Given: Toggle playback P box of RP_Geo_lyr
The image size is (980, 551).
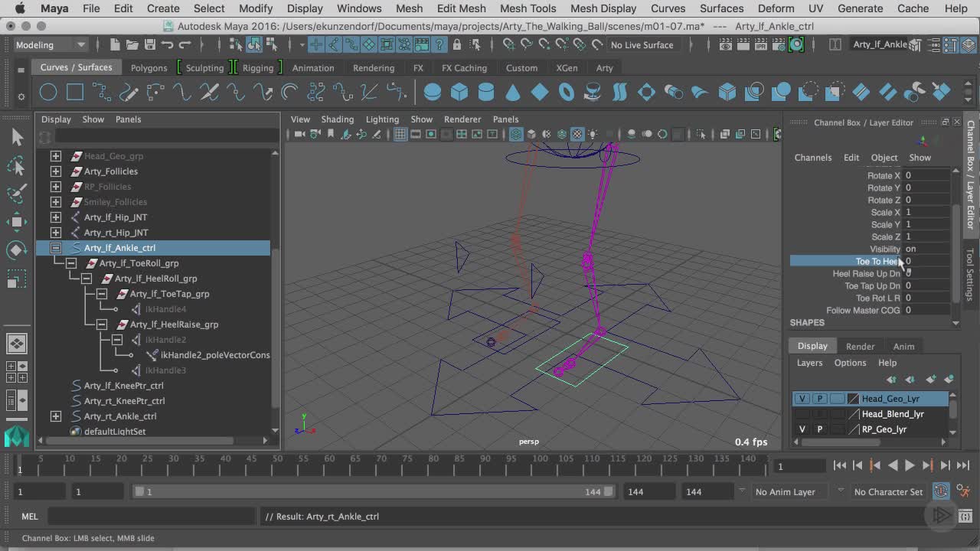Looking at the screenshot, I should point(819,429).
